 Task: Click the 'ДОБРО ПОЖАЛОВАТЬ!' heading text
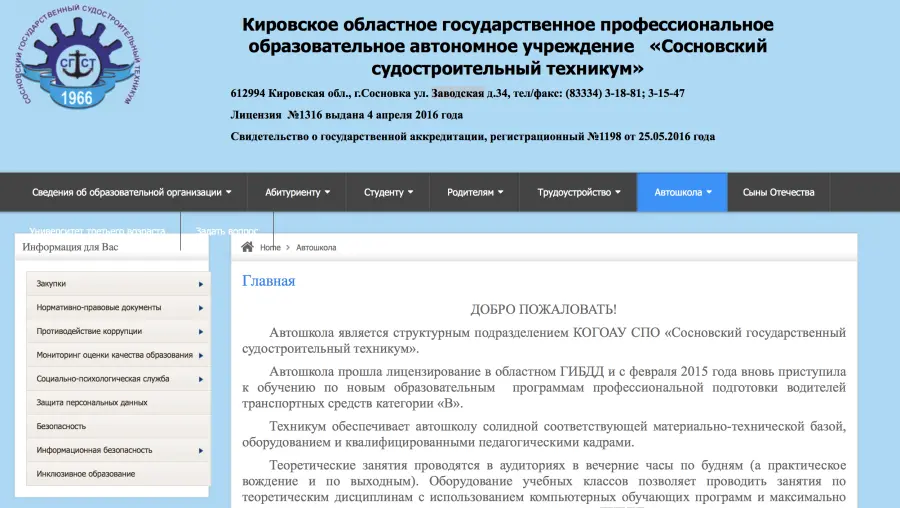click(x=544, y=309)
